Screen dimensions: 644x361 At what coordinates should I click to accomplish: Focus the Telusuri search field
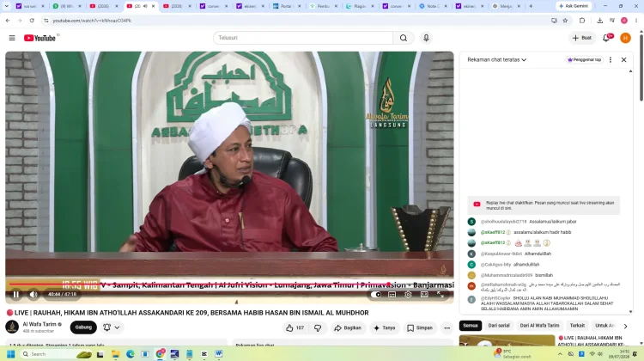(x=303, y=38)
